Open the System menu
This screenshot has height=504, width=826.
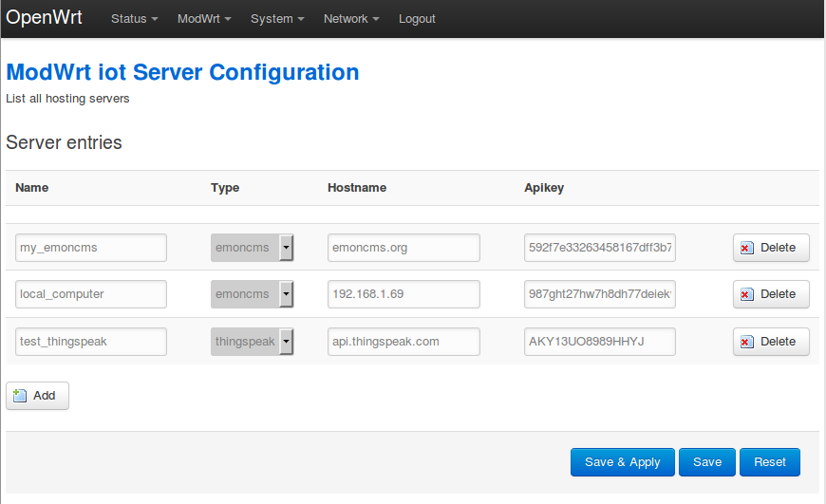[277, 19]
